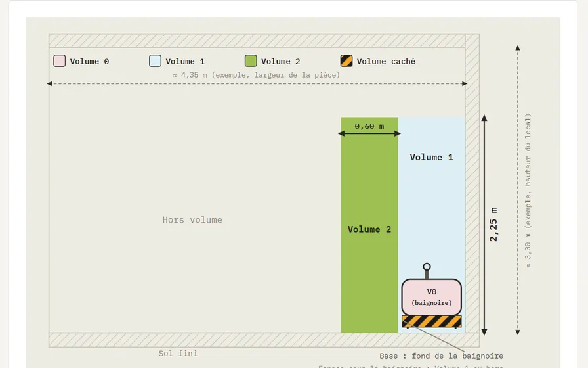The height and width of the screenshot is (368, 588).
Task: Click the 3,00 m room height vertical caption
Action: click(528, 191)
